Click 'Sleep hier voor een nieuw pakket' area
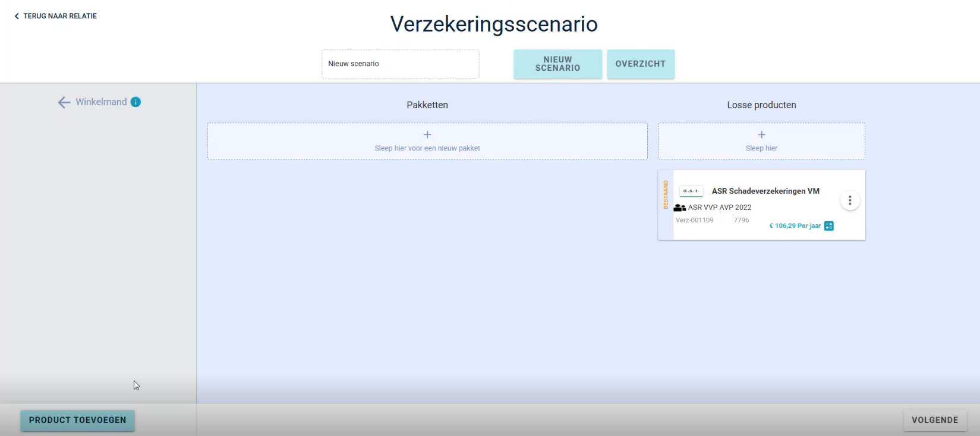This screenshot has width=980, height=436. (427, 141)
